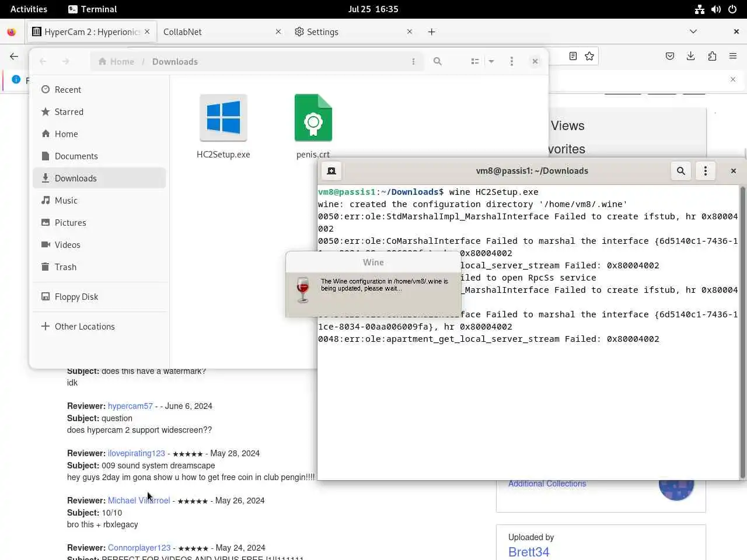Open reviewer Connorplayer123 profile link
Viewport: 747px width, 560px height.
[x=139, y=548]
